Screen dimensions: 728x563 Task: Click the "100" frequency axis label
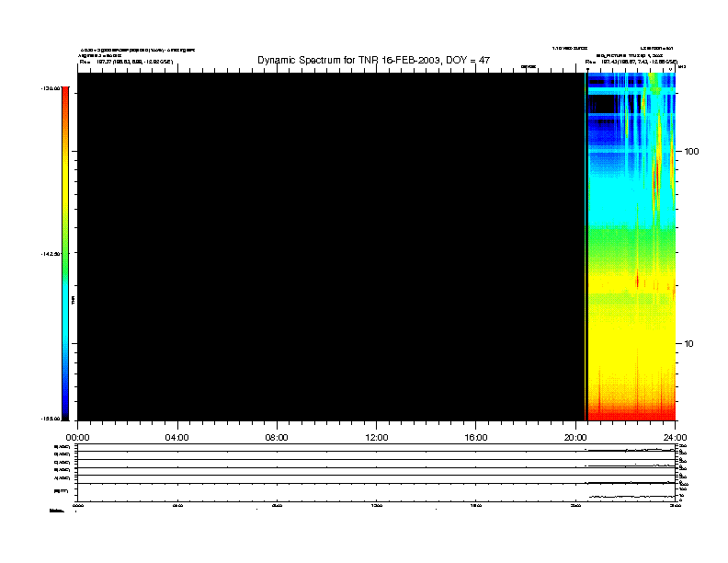[691, 152]
